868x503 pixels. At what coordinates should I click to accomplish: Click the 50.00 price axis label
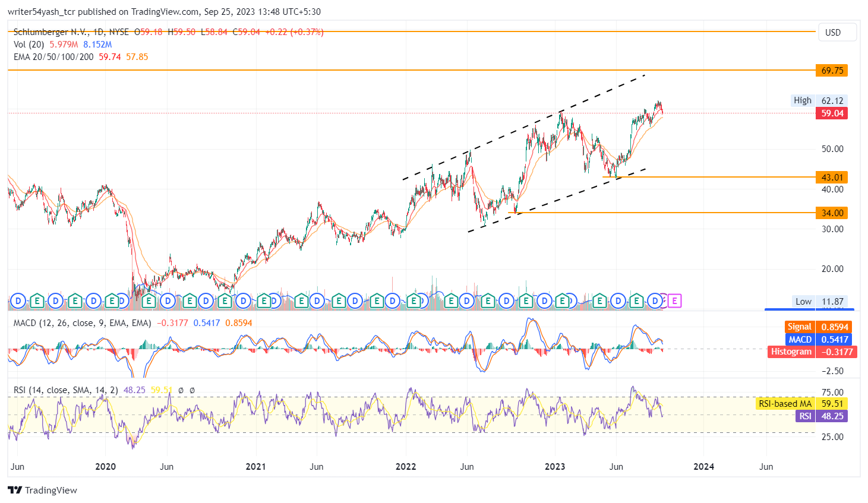click(x=832, y=149)
